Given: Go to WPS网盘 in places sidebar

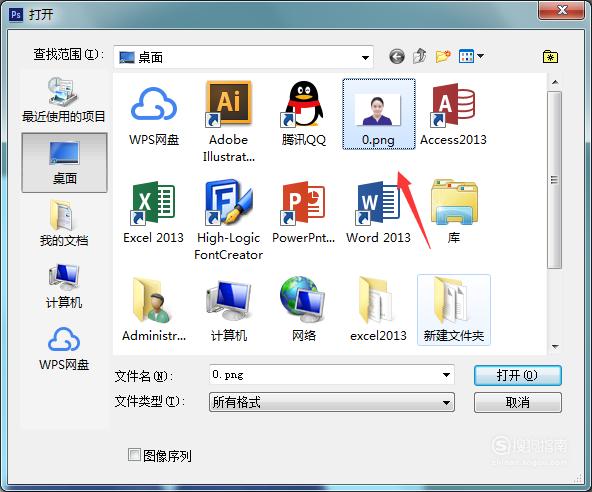Looking at the screenshot, I should tap(64, 349).
